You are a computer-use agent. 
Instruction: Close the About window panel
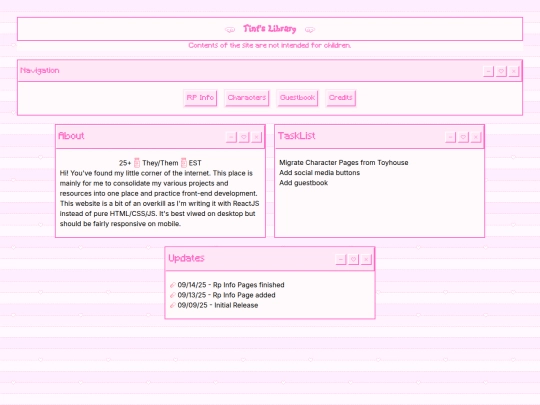point(256,137)
